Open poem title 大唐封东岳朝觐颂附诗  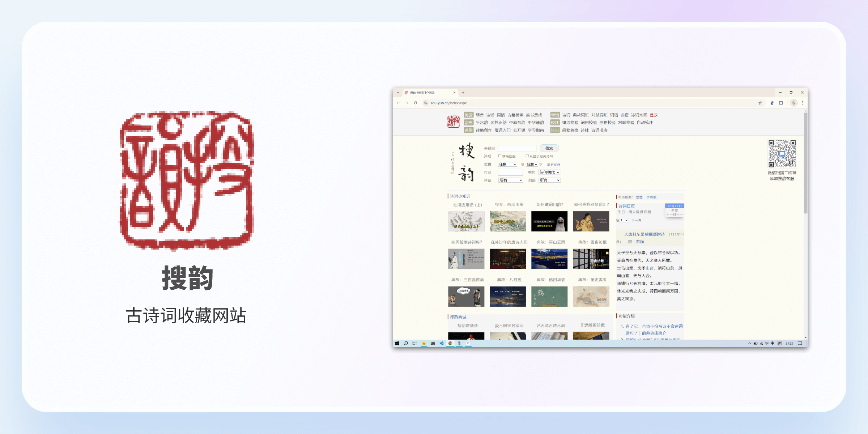(x=644, y=234)
